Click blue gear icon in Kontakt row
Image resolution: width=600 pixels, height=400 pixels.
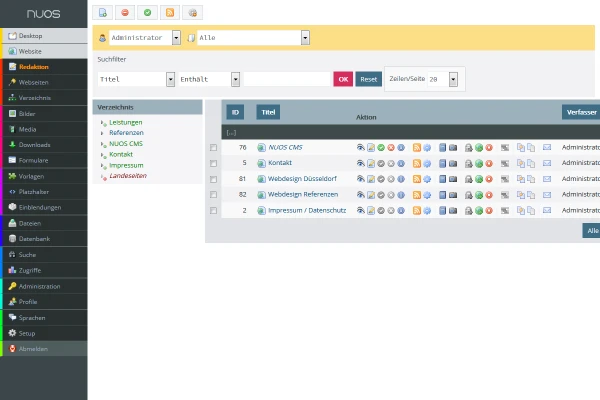point(427,163)
